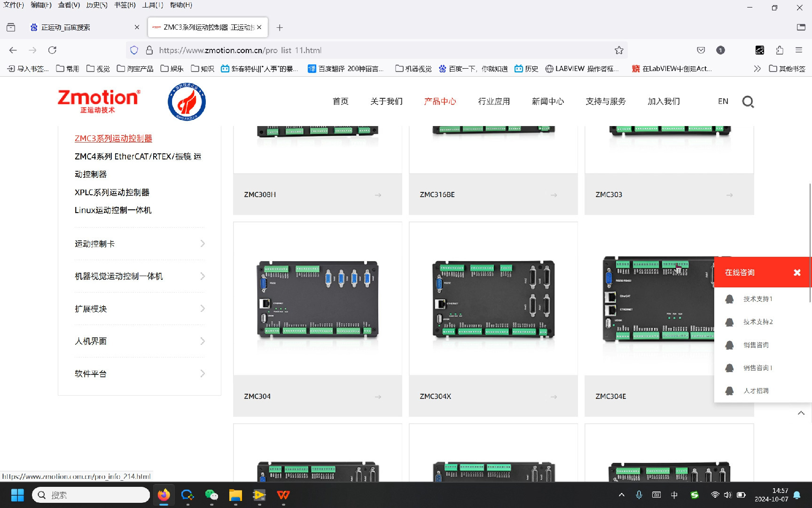The width and height of the screenshot is (812, 508).
Task: Open the sidebar toggle icon in the tab bar
Action: point(801,27)
